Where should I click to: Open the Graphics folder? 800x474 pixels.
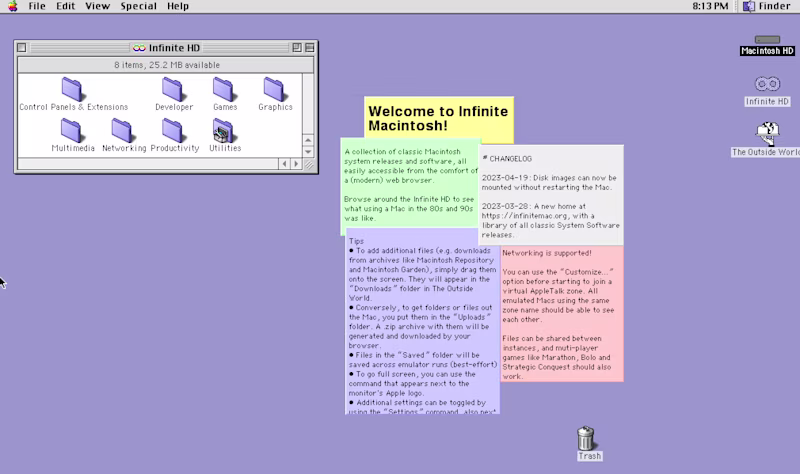pos(274,89)
